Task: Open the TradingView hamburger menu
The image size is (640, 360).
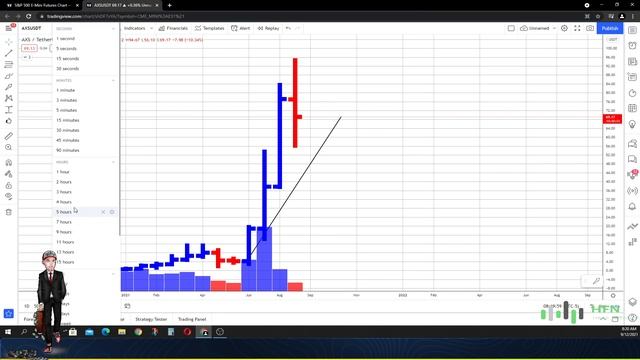Action: 9,28
